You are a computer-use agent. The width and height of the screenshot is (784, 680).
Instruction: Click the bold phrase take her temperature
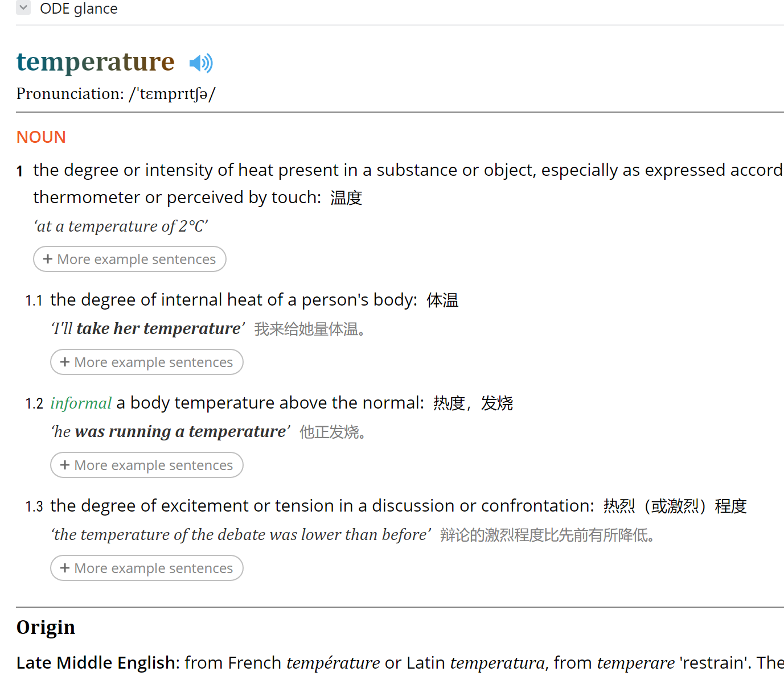coord(159,328)
